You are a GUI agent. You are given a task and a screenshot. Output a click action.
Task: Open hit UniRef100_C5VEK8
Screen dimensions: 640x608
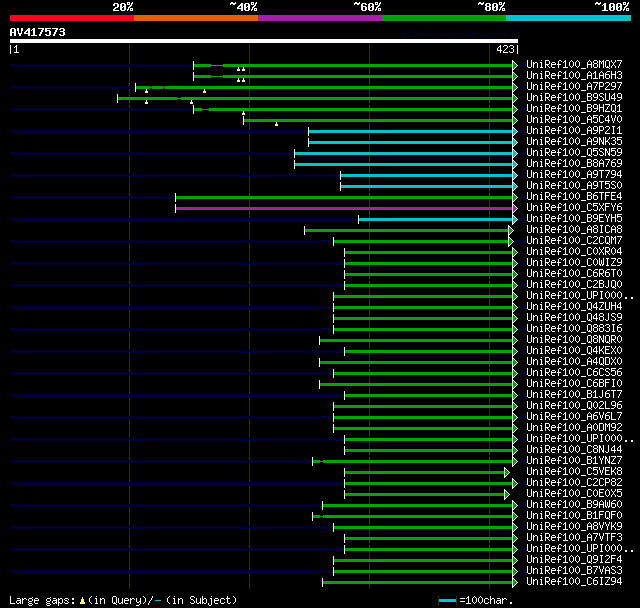574,472
